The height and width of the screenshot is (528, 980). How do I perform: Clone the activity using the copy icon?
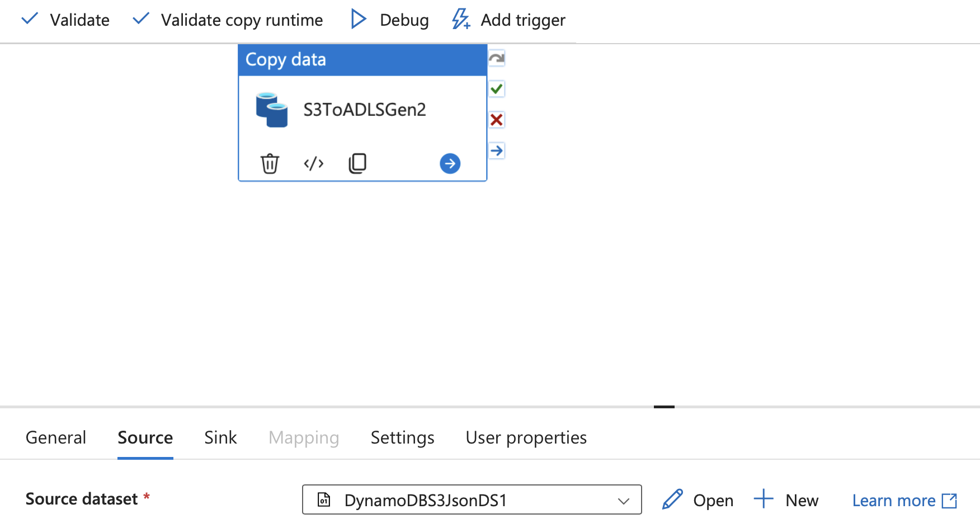pyautogui.click(x=357, y=163)
